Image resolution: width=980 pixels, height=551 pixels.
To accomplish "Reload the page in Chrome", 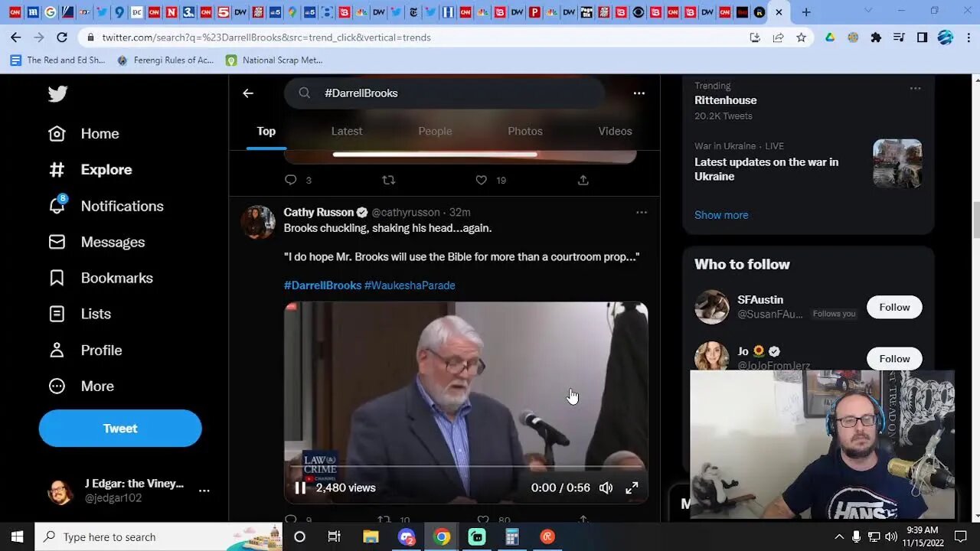I will (x=62, y=37).
